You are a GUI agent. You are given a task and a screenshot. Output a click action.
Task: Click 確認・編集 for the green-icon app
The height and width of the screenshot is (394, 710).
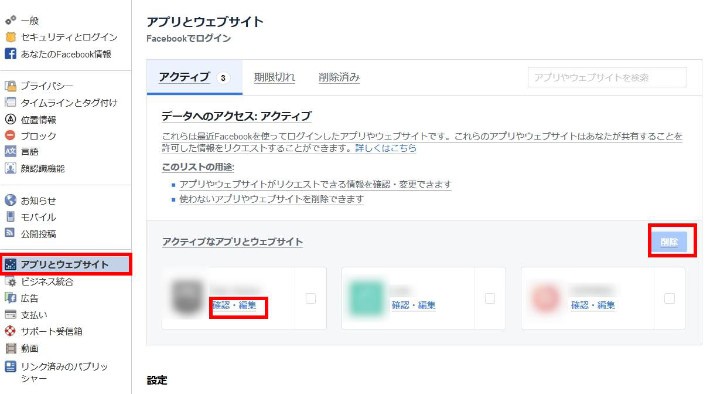pyautogui.click(x=413, y=305)
